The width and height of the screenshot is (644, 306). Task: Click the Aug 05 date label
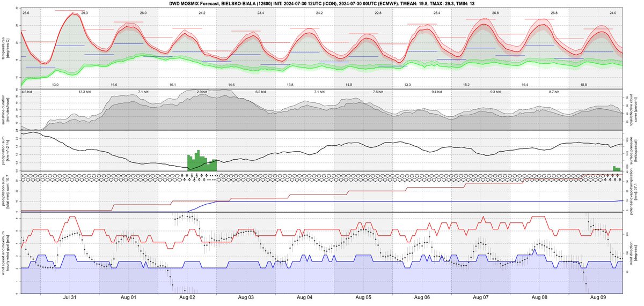click(x=364, y=297)
